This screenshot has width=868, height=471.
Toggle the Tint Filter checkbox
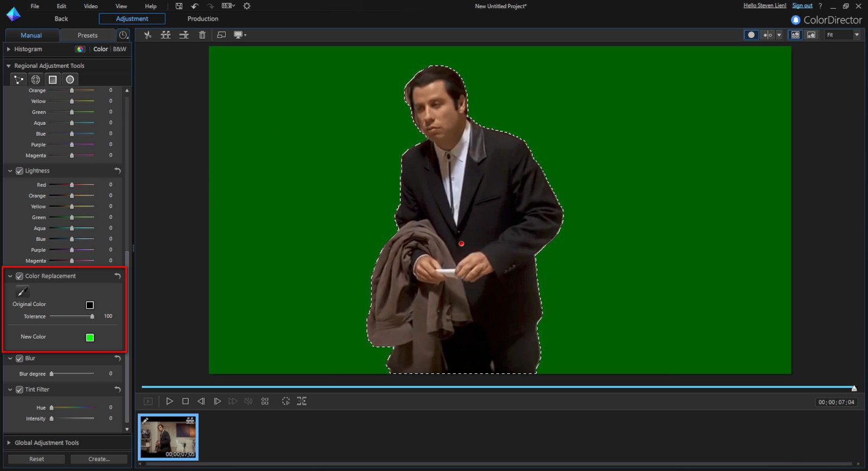point(20,389)
